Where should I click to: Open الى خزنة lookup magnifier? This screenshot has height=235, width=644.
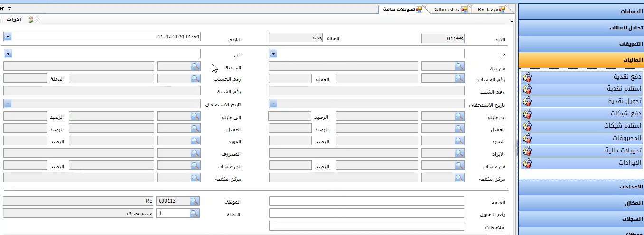[195, 116]
